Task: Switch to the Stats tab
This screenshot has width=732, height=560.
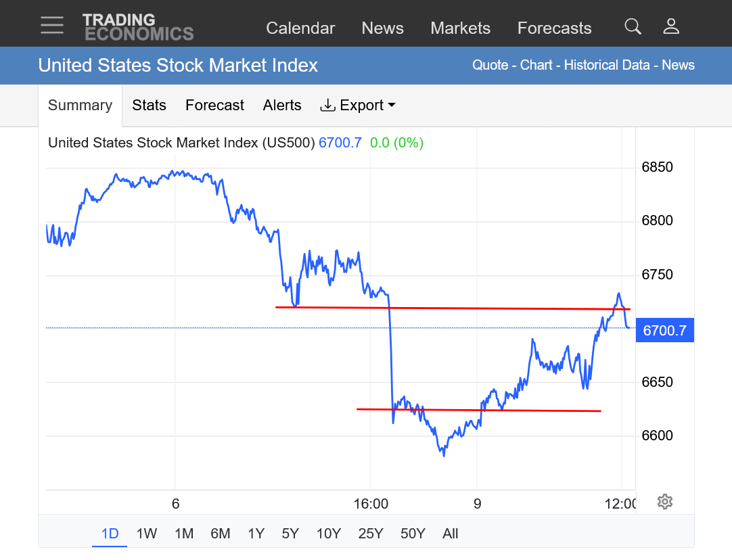Action: [149, 106]
